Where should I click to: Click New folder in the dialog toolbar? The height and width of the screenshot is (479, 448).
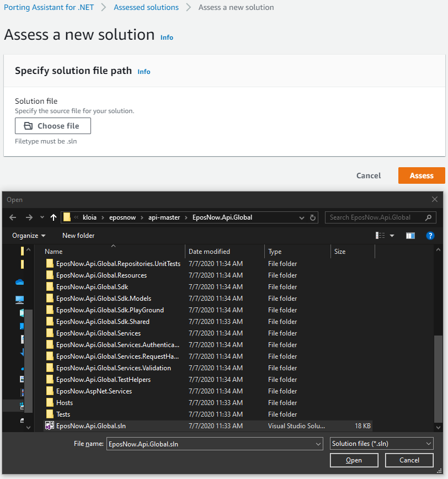click(78, 236)
